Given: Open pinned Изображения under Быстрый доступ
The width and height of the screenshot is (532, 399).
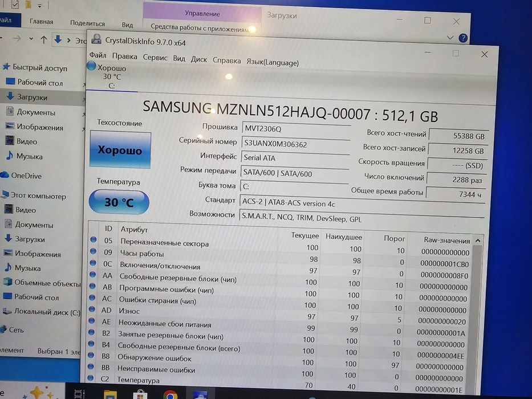Looking at the screenshot, I should point(40,127).
